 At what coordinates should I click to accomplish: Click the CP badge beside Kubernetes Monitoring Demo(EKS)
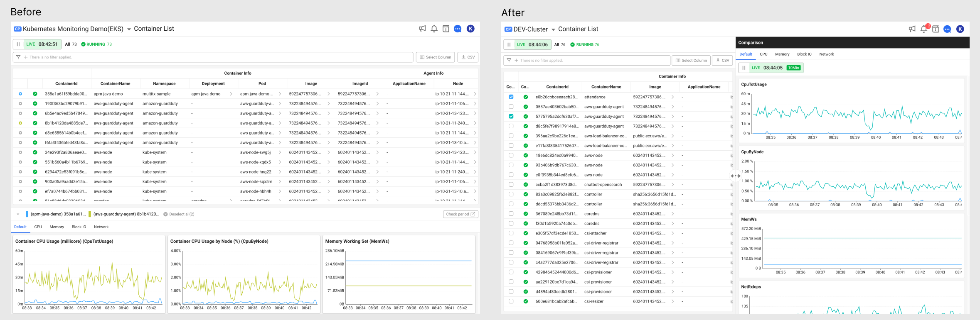point(17,29)
